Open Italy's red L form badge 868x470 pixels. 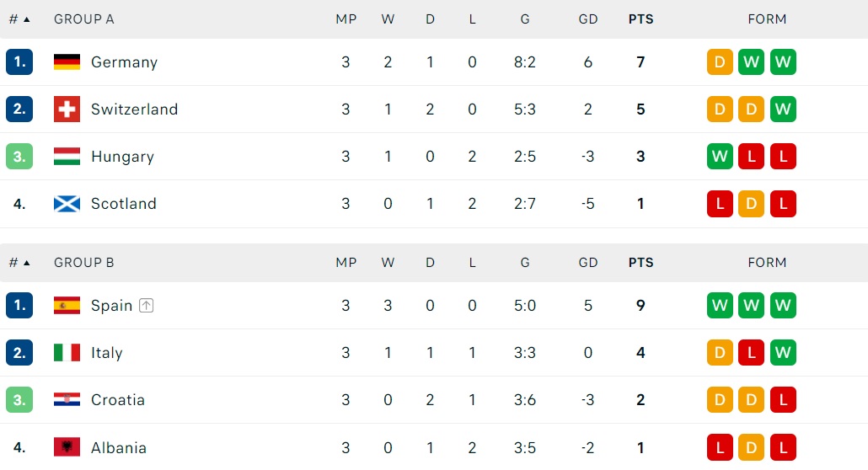pyautogui.click(x=751, y=353)
